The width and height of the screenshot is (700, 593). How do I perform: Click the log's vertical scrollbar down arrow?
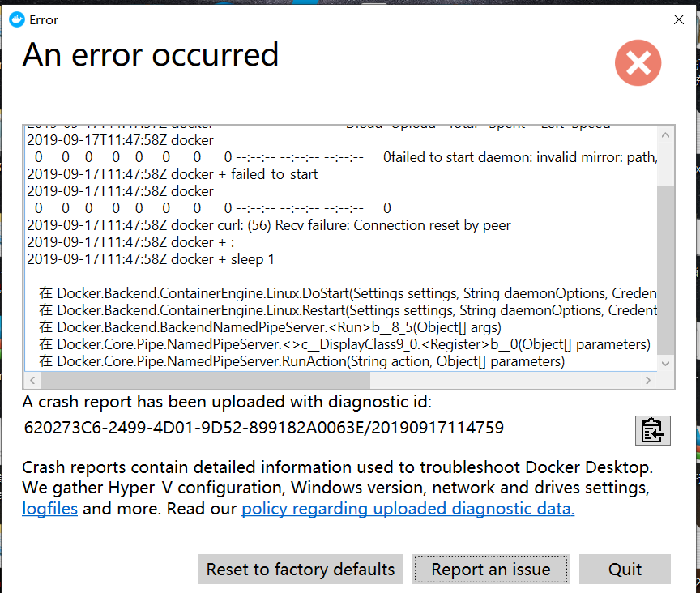[665, 364]
